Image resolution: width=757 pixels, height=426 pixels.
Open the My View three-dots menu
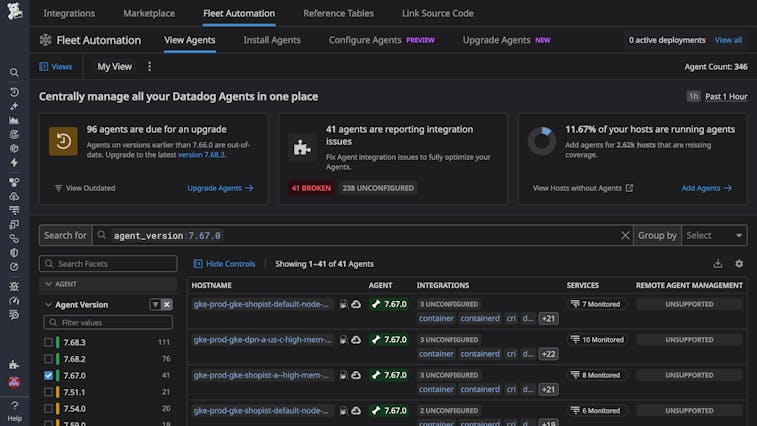[149, 67]
